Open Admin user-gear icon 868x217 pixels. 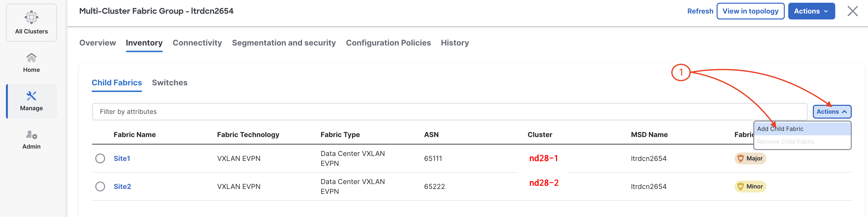coord(31,135)
